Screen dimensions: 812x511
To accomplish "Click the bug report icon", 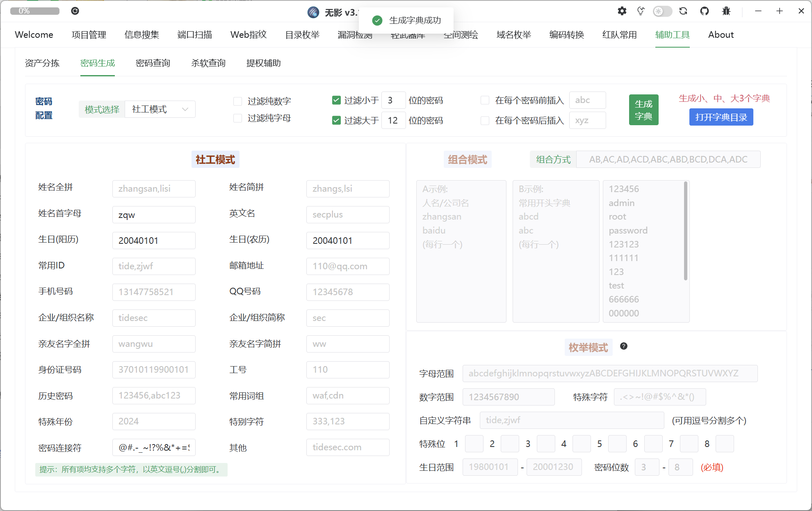I will [x=726, y=11].
